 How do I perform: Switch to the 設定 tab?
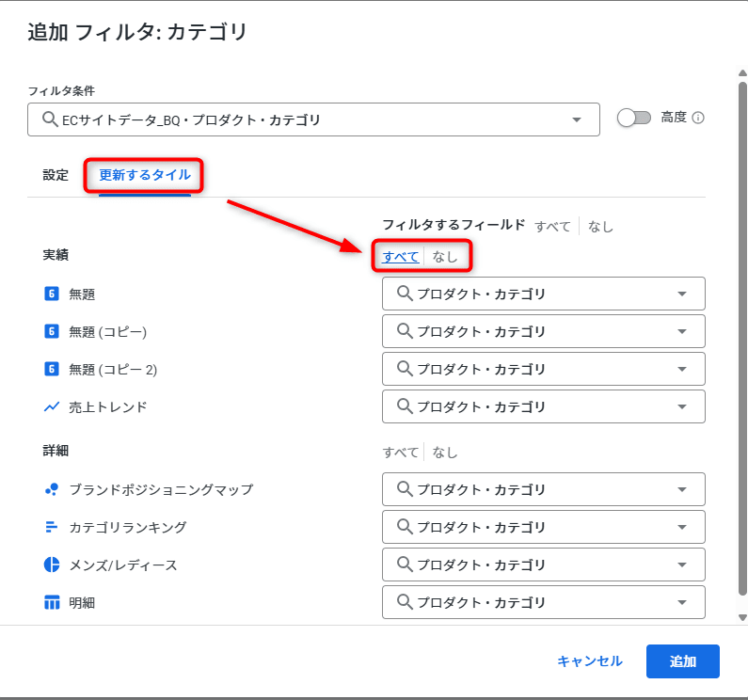click(56, 175)
